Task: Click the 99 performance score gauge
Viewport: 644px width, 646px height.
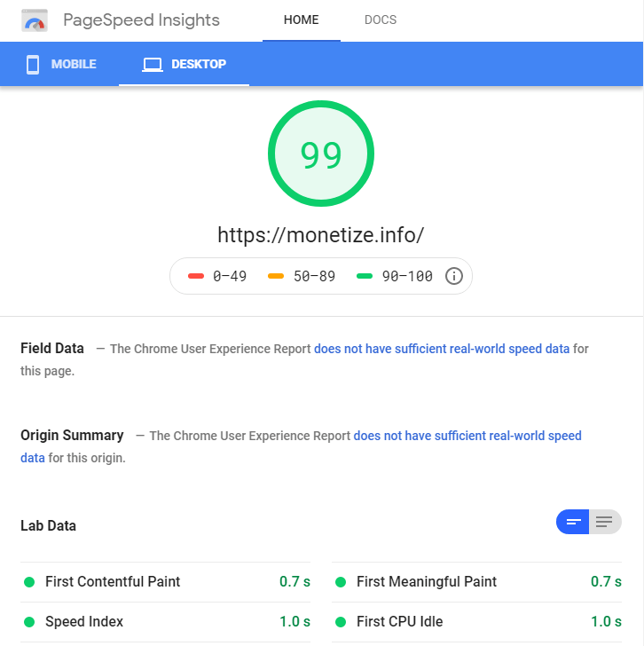Action: click(x=321, y=154)
